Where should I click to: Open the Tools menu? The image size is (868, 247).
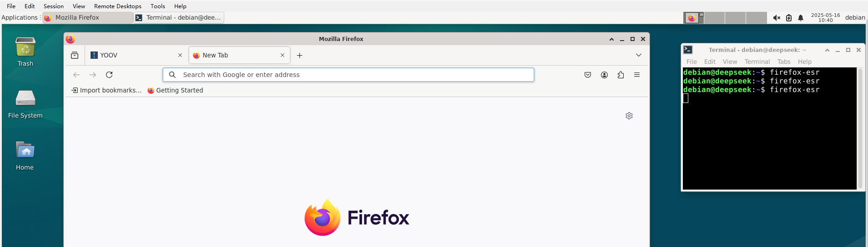(158, 6)
